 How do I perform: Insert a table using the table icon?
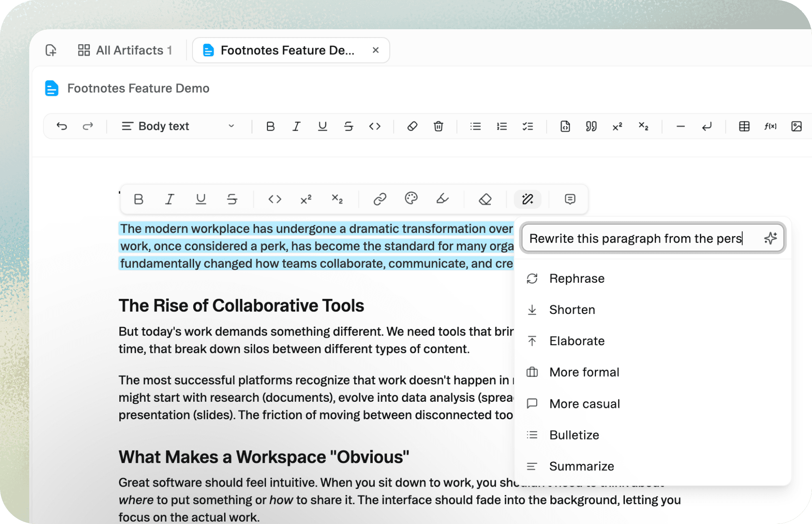point(744,126)
